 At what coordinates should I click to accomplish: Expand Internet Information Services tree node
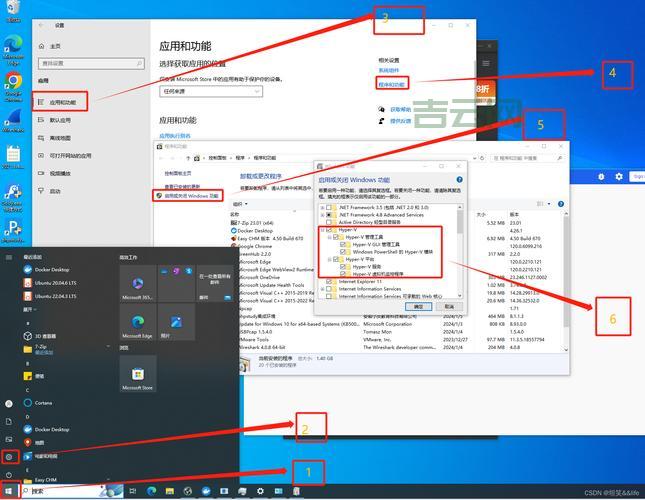[322, 289]
